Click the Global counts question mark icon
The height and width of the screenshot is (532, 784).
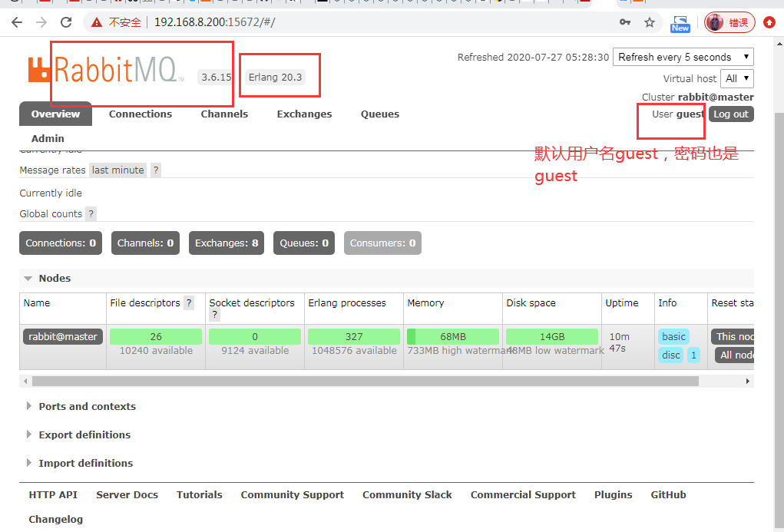(91, 213)
